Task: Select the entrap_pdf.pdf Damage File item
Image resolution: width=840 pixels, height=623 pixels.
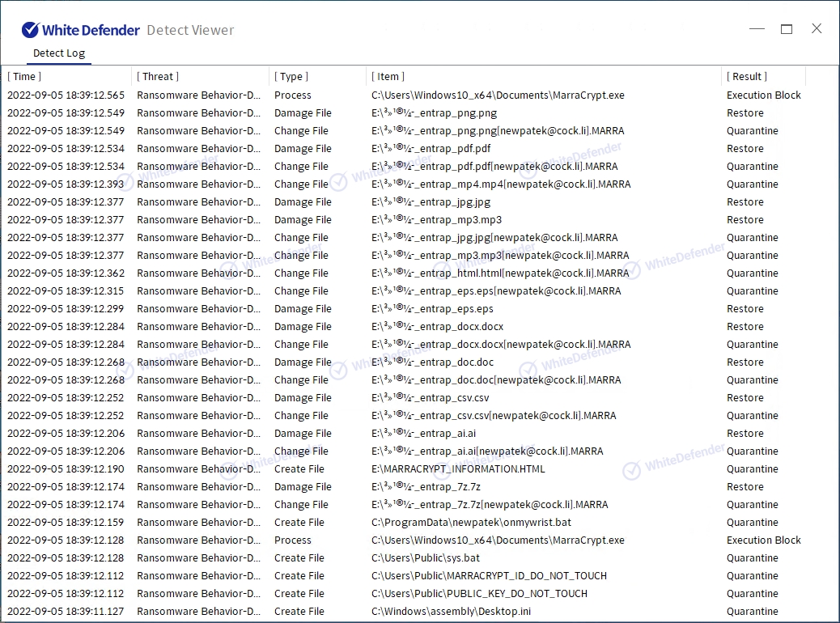Action: tap(431, 148)
